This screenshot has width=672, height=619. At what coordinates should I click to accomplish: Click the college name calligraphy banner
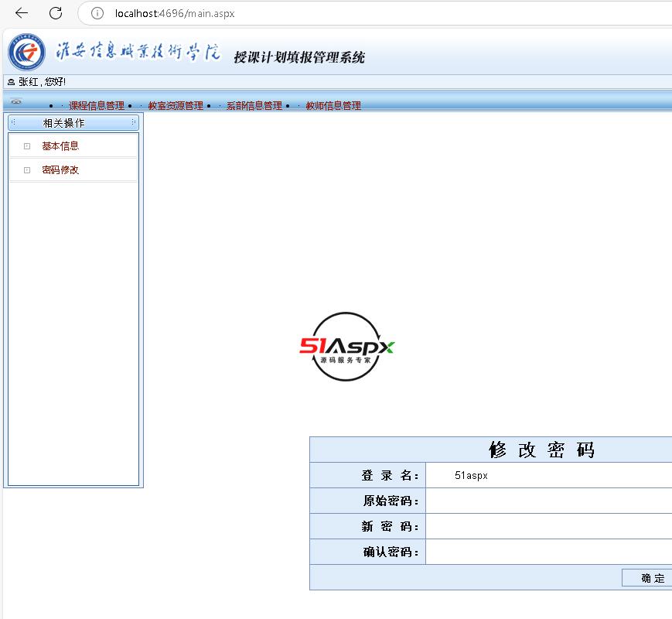(138, 52)
